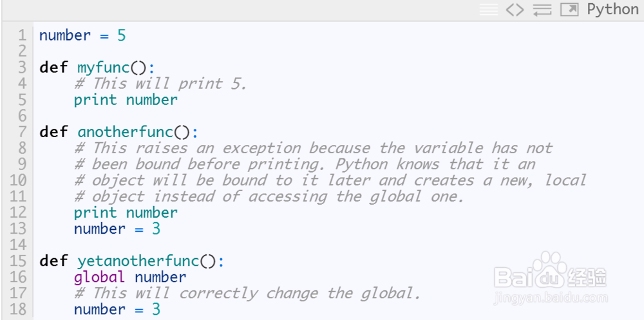Select line number 18 in the gutter
The width and height of the screenshot is (644, 320).
click(18, 310)
